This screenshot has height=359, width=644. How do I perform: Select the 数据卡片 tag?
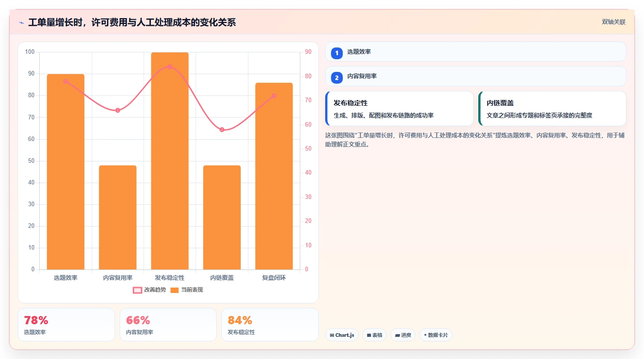436,335
